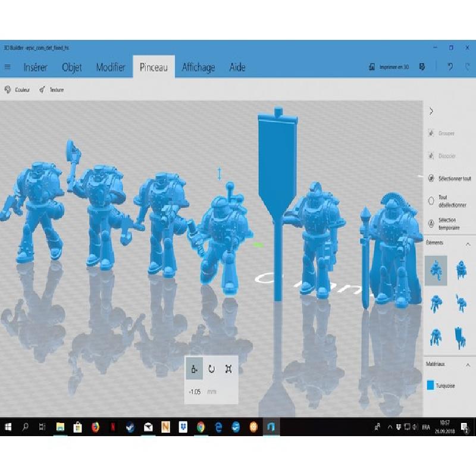Open the Aide tab
The height and width of the screenshot is (476, 476).
[237, 67]
